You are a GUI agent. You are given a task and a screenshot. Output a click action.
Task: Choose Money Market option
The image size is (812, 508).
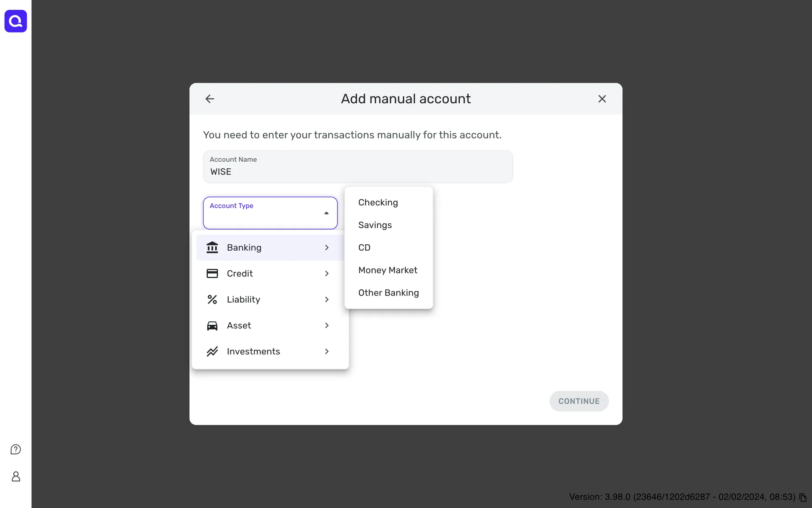[x=388, y=270]
